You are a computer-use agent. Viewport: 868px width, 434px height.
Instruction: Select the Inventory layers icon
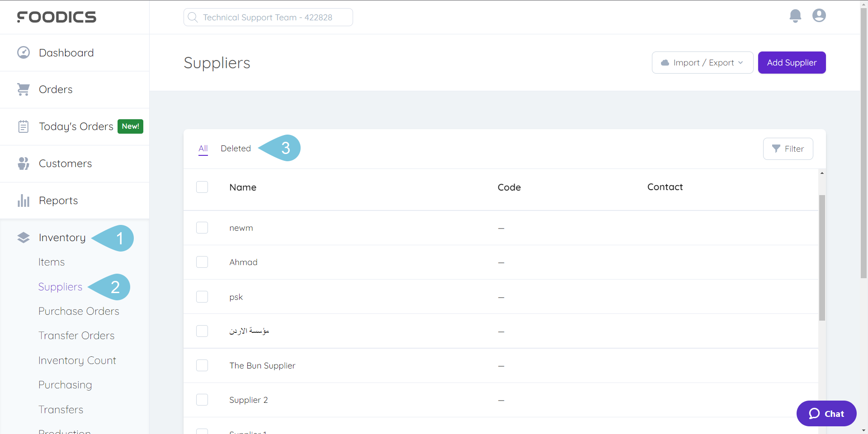(23, 237)
